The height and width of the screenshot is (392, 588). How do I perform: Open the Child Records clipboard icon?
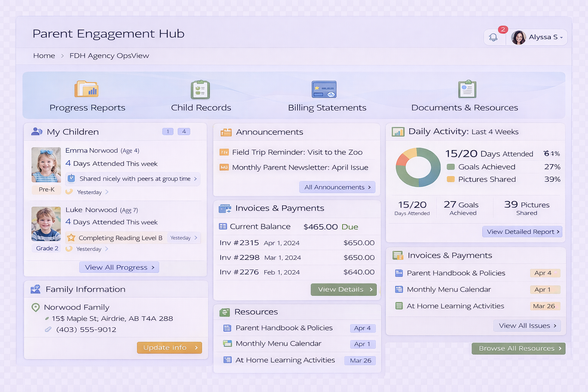click(200, 90)
